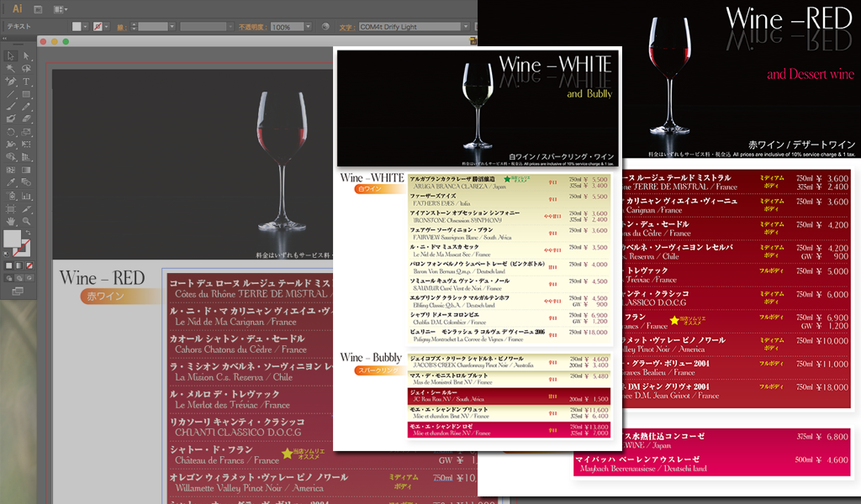
Task: Click the 線 stroke panel link
Action: pos(120,27)
